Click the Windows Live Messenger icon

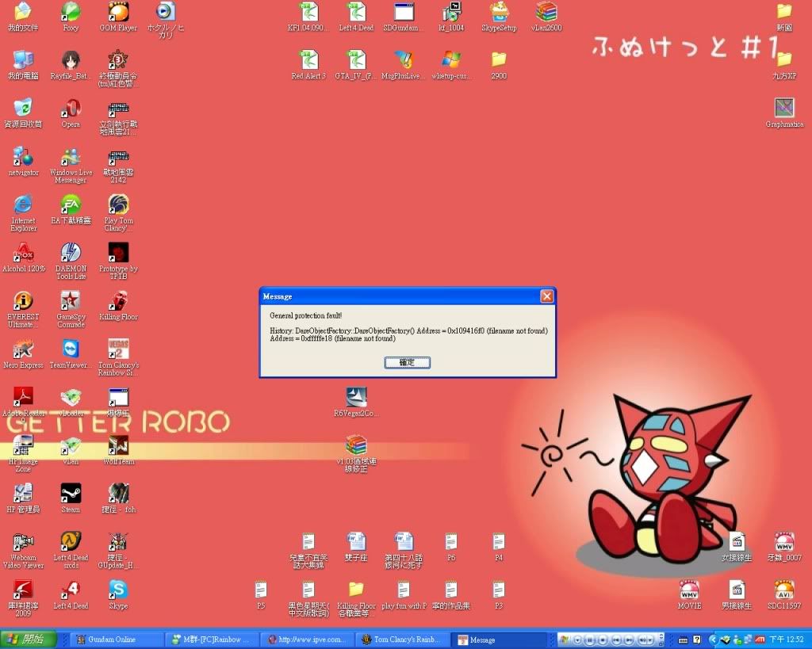pyautogui.click(x=71, y=157)
